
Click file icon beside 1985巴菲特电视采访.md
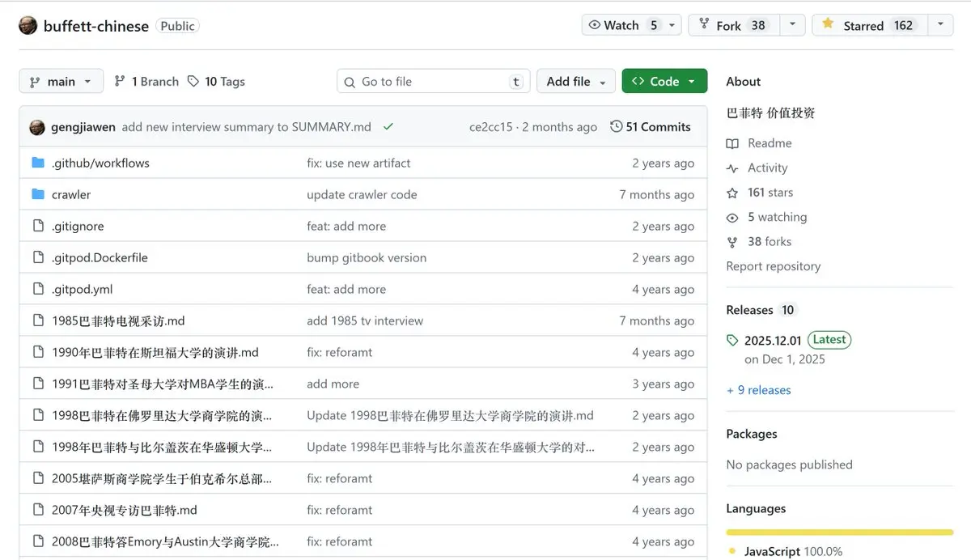click(x=38, y=320)
